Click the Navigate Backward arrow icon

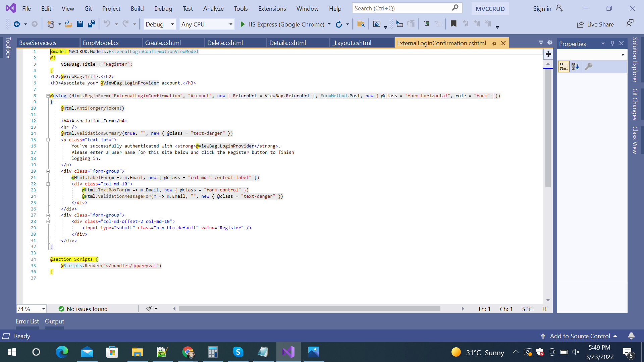(x=16, y=24)
